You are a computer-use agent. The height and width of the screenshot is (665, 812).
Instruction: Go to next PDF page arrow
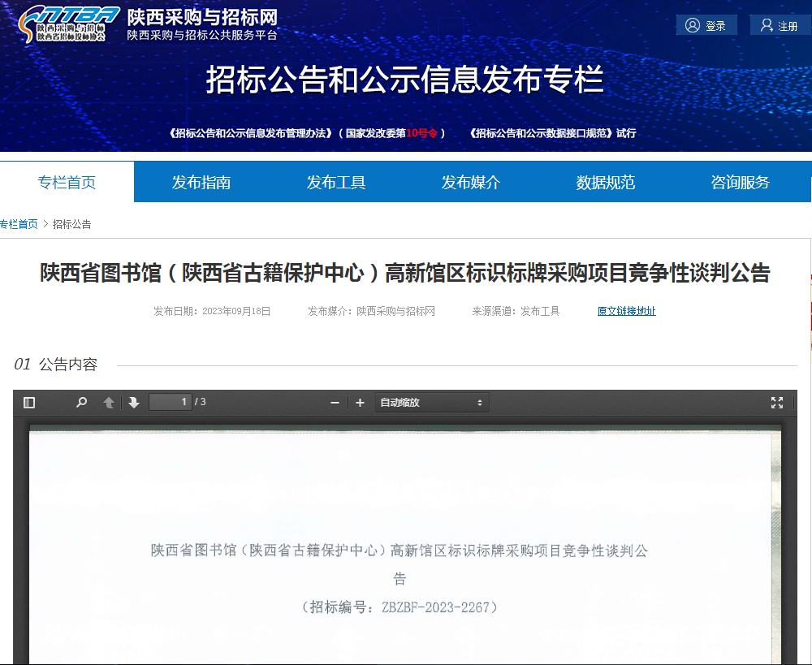point(134,403)
